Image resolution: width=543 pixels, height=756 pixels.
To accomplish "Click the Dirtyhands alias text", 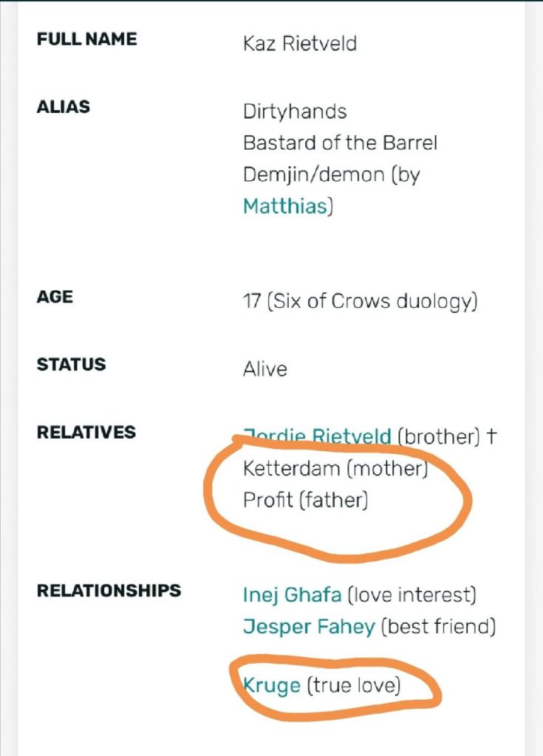I will point(295,111).
